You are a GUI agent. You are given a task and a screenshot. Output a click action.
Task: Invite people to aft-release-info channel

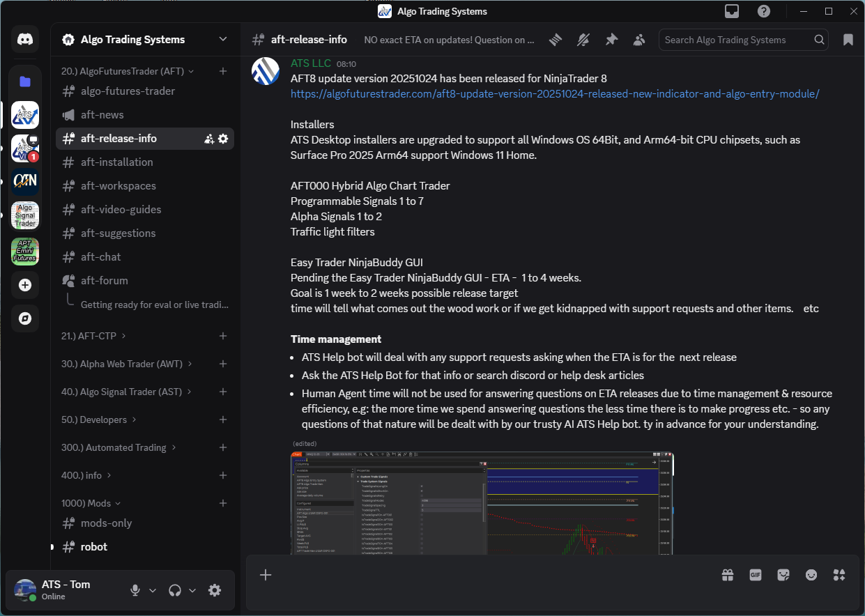[x=209, y=139]
